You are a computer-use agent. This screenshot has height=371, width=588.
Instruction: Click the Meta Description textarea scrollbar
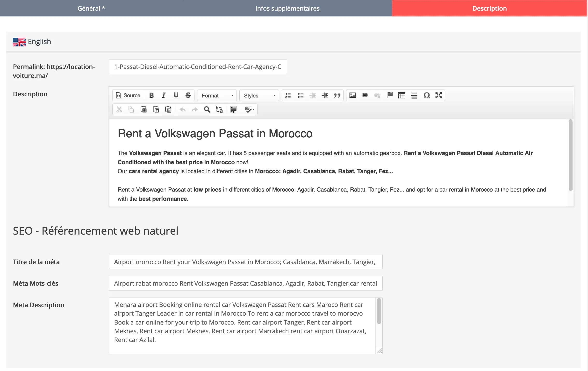click(x=379, y=311)
